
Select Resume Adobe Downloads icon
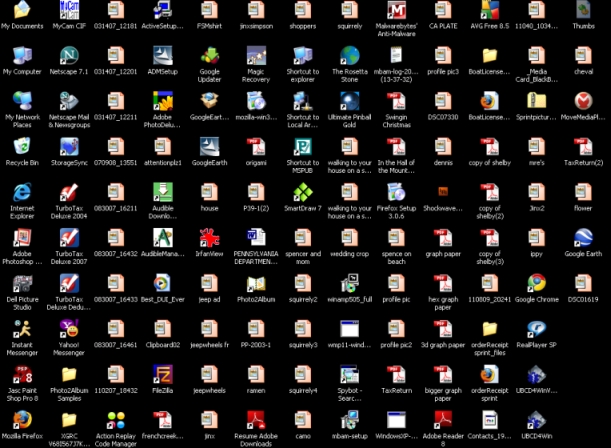pyautogui.click(x=256, y=420)
